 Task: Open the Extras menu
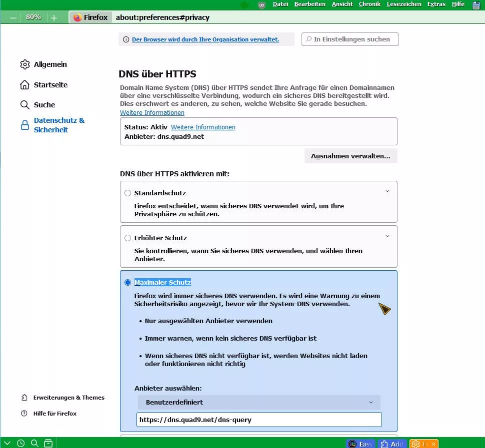436,4
